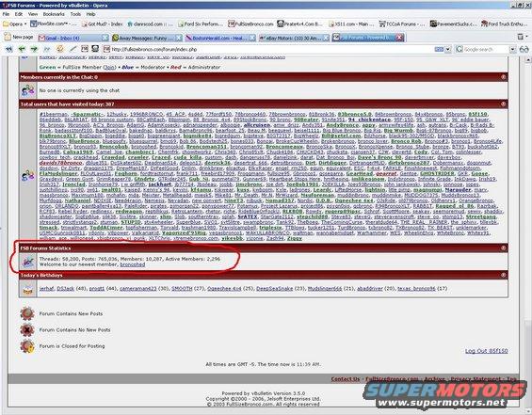Screen dimensions: 532x415
Task: Click the Log Out 85f150 link
Action: [486, 351]
